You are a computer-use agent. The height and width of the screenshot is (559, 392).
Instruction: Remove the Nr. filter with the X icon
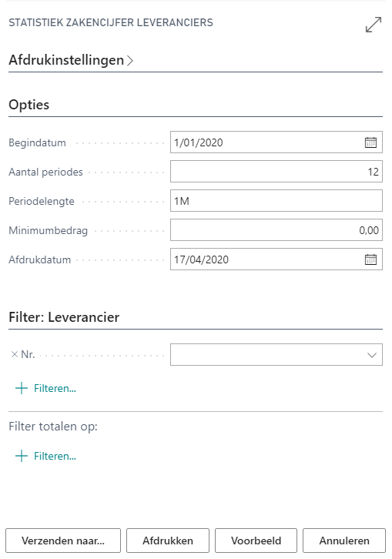15,354
